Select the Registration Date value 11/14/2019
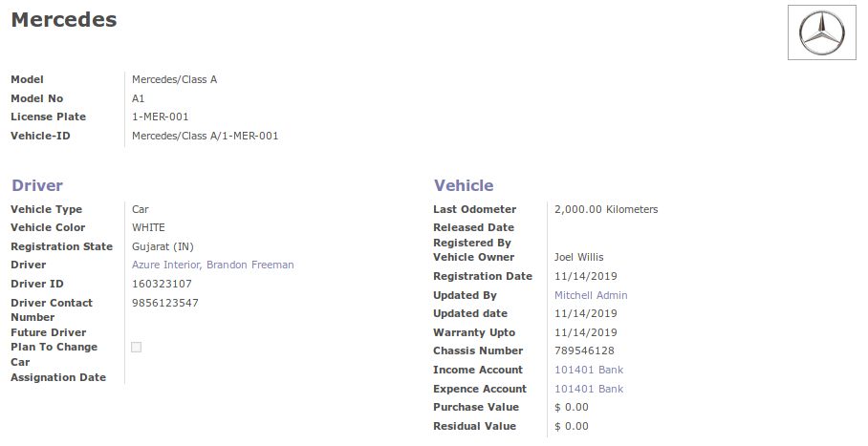The height and width of the screenshot is (446, 868). click(586, 276)
